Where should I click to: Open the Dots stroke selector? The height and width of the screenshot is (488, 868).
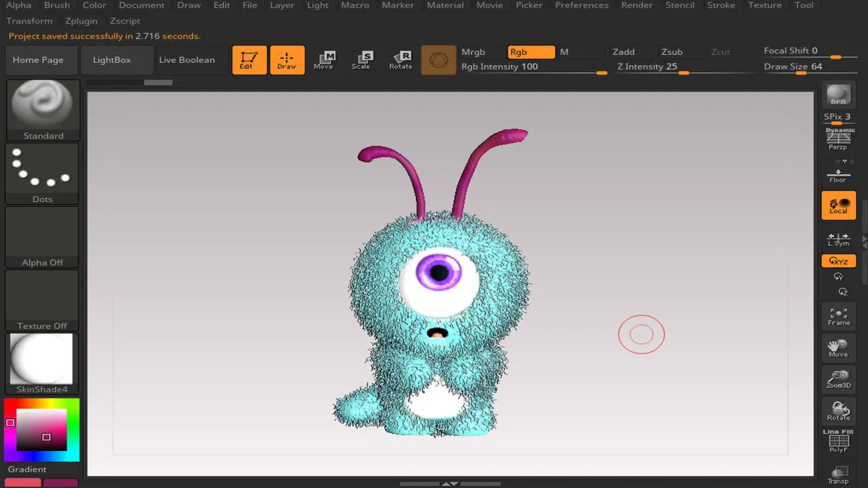(x=43, y=174)
